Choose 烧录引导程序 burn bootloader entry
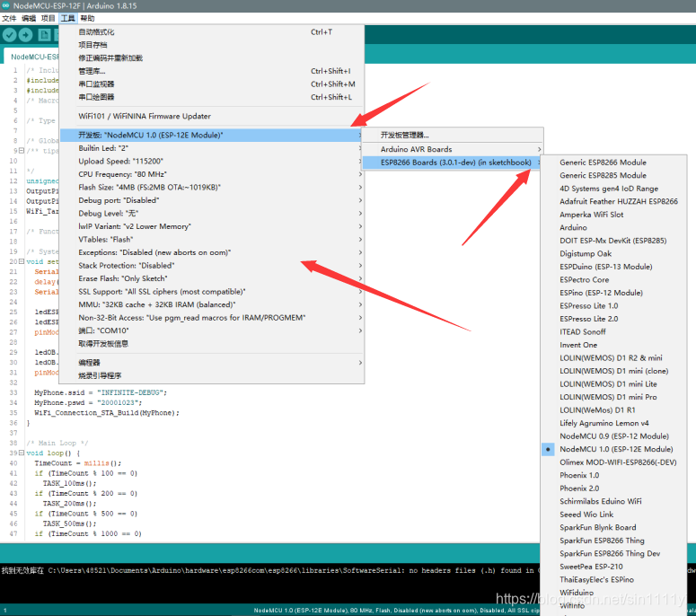Screen dimensions: 696x616 (x=212, y=375)
